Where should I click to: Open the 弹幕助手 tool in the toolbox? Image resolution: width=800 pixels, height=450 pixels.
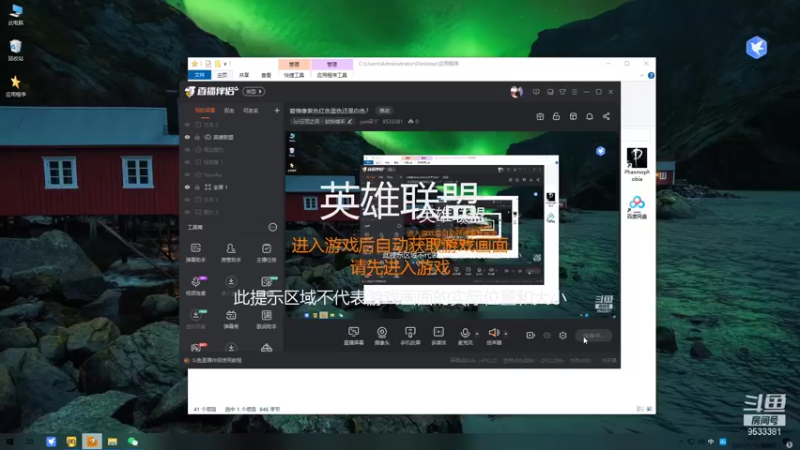click(x=195, y=253)
